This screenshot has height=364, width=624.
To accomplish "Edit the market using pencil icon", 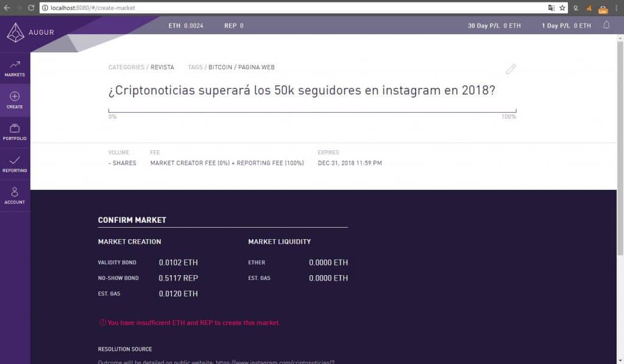I will pyautogui.click(x=511, y=69).
